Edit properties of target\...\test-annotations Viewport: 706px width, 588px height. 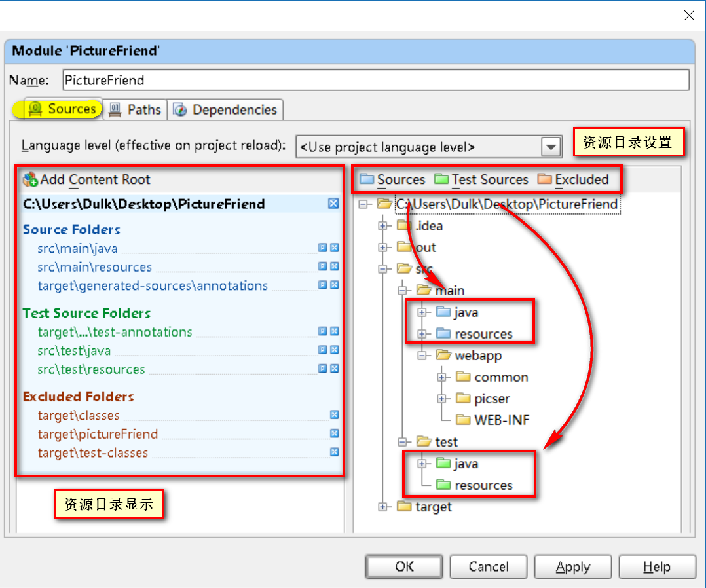322,331
